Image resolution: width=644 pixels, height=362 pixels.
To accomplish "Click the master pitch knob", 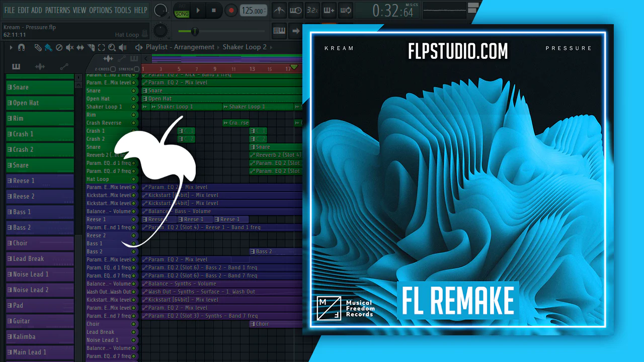I will pyautogui.click(x=160, y=30).
